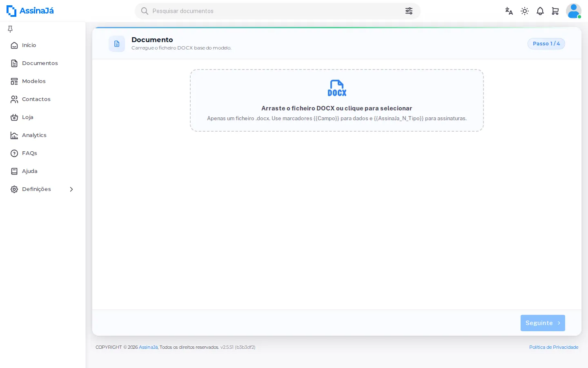Open the language translation icon

509,11
